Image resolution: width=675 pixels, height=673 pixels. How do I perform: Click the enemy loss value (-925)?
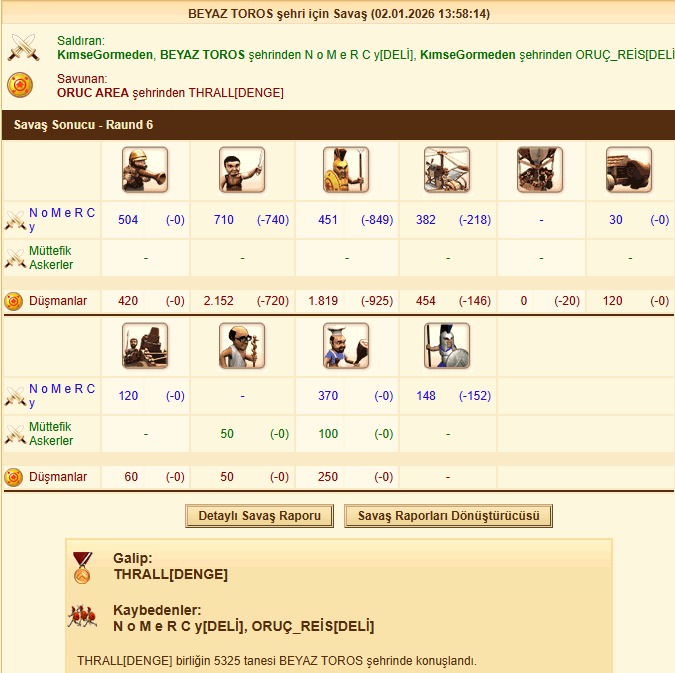pos(377,301)
